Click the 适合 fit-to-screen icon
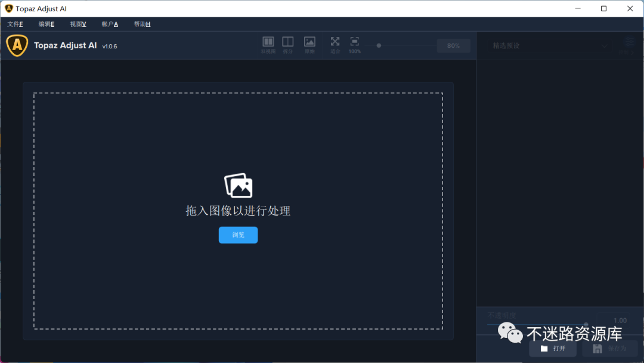Image resolution: width=644 pixels, height=363 pixels. tap(335, 45)
